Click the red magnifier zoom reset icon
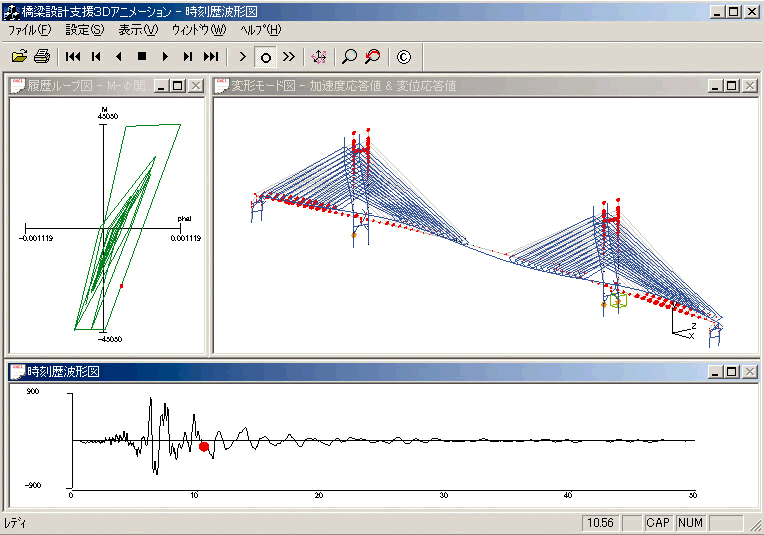Screen dimensions: 764x535 pyautogui.click(x=372, y=57)
